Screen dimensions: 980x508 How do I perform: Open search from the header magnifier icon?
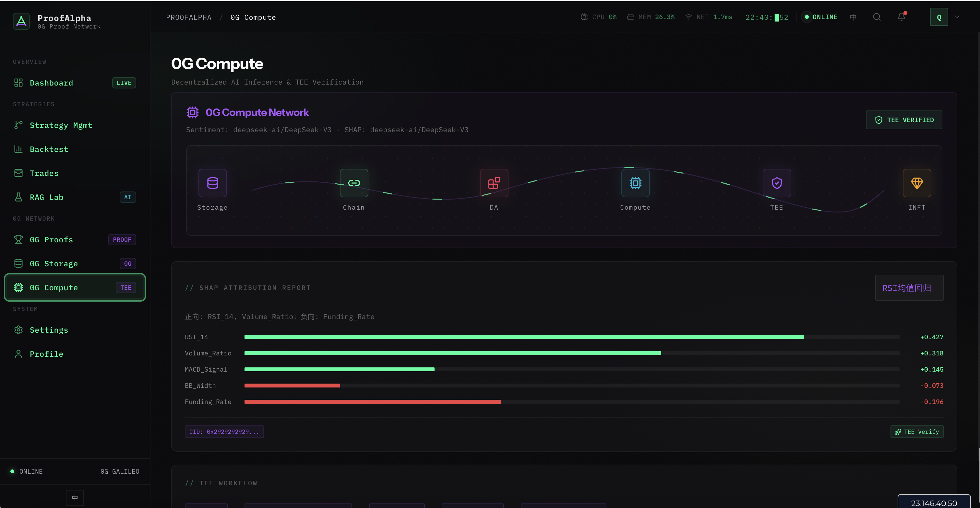877,17
